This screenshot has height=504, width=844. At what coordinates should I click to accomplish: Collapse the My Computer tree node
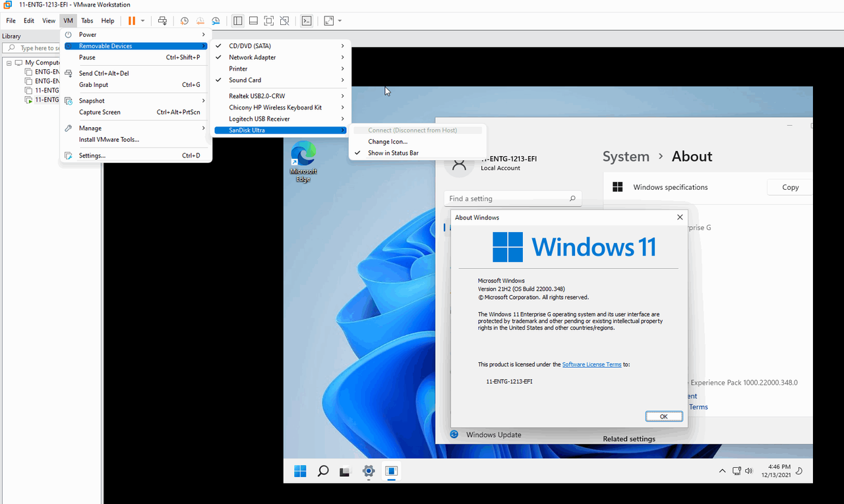point(9,63)
